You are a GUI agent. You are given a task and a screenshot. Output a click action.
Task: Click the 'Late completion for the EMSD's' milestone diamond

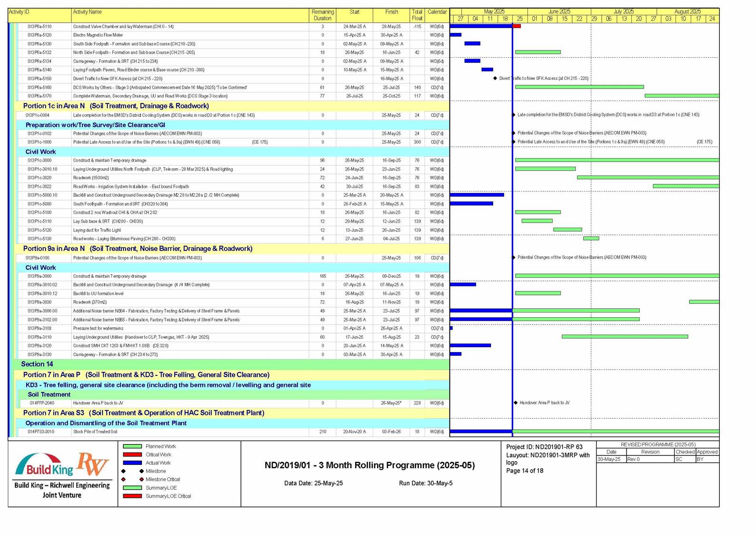[514, 115]
